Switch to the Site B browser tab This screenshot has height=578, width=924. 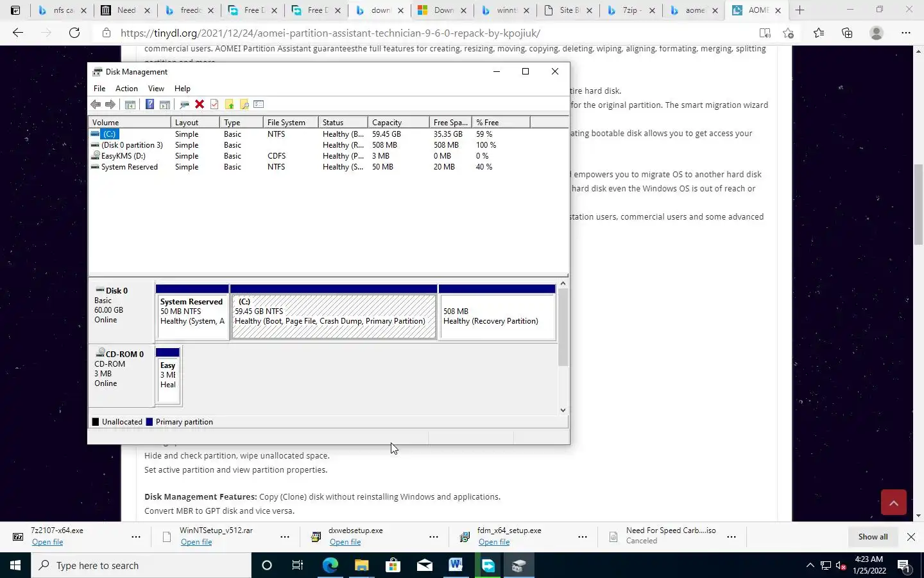567,10
